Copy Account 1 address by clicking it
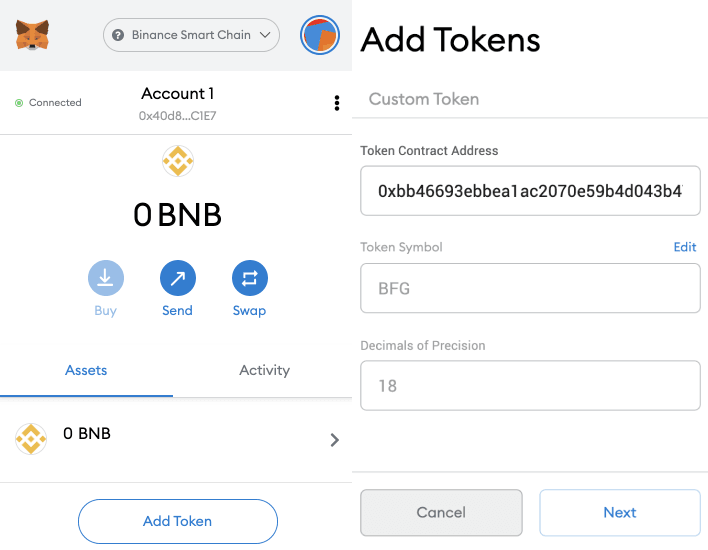Image resolution: width=708 pixels, height=550 pixels. (177, 116)
